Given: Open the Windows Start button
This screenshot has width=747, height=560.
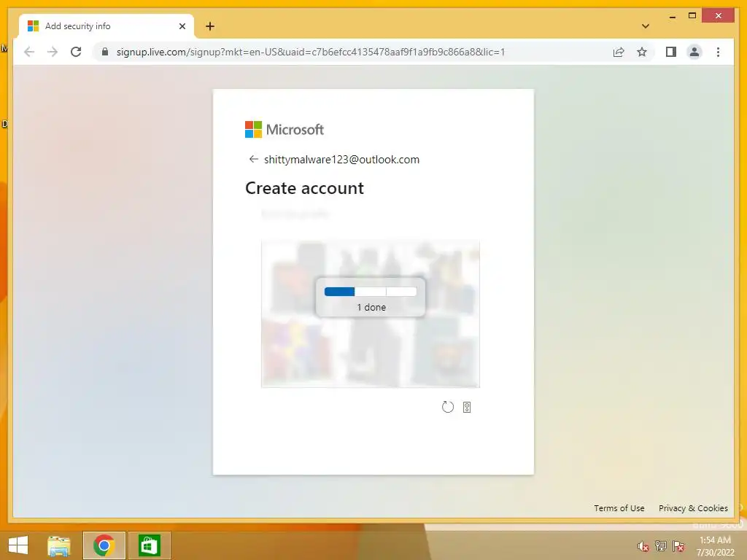Looking at the screenshot, I should (18, 545).
